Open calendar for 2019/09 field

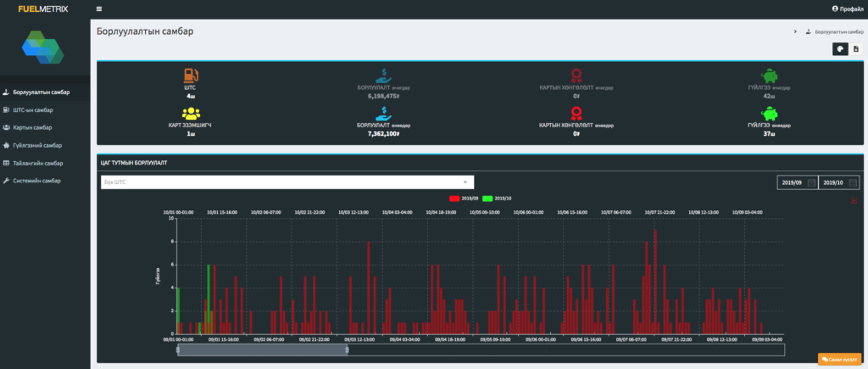coord(811,183)
